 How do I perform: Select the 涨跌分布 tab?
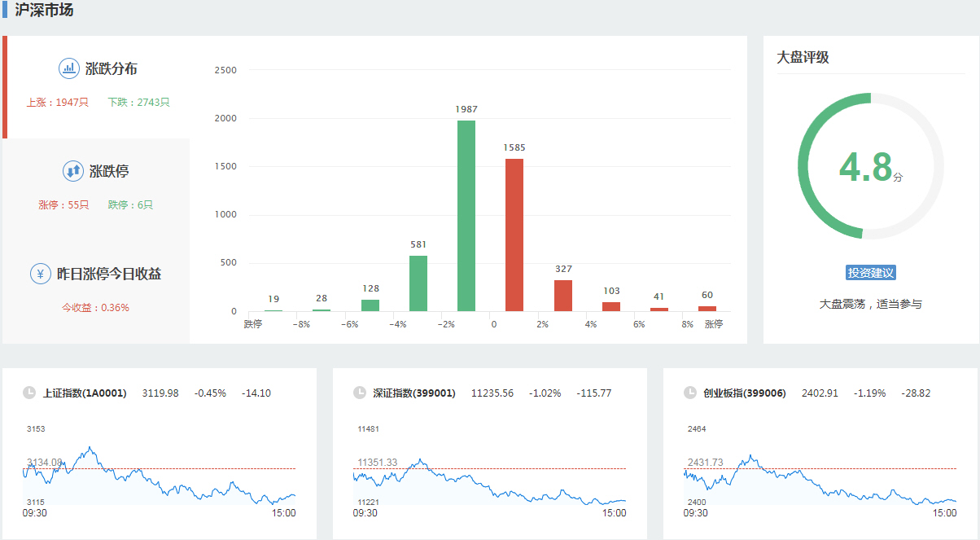pyautogui.click(x=111, y=68)
